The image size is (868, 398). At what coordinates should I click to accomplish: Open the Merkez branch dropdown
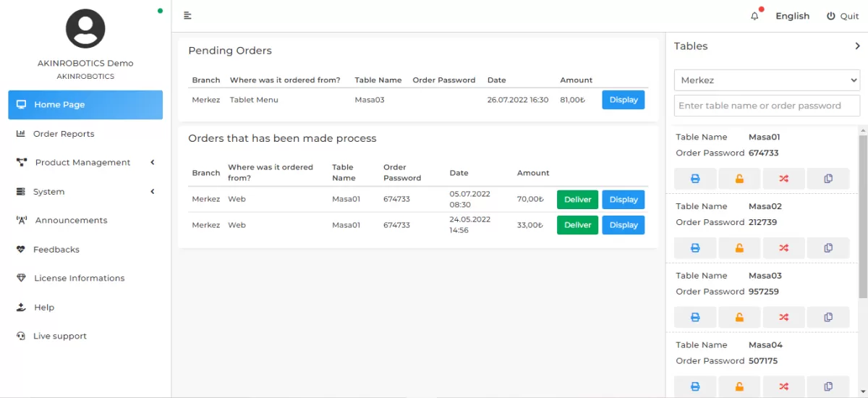pos(767,80)
